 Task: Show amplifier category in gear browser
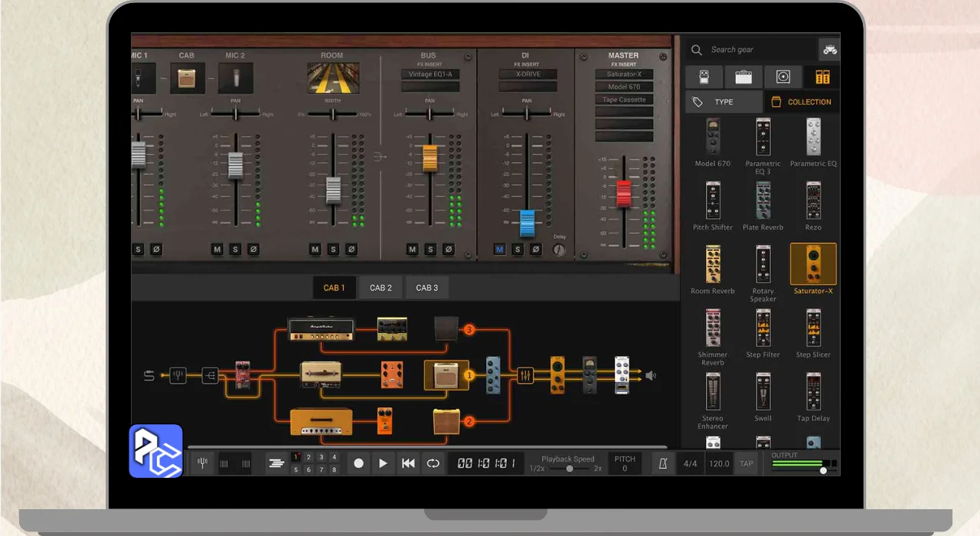pyautogui.click(x=743, y=77)
